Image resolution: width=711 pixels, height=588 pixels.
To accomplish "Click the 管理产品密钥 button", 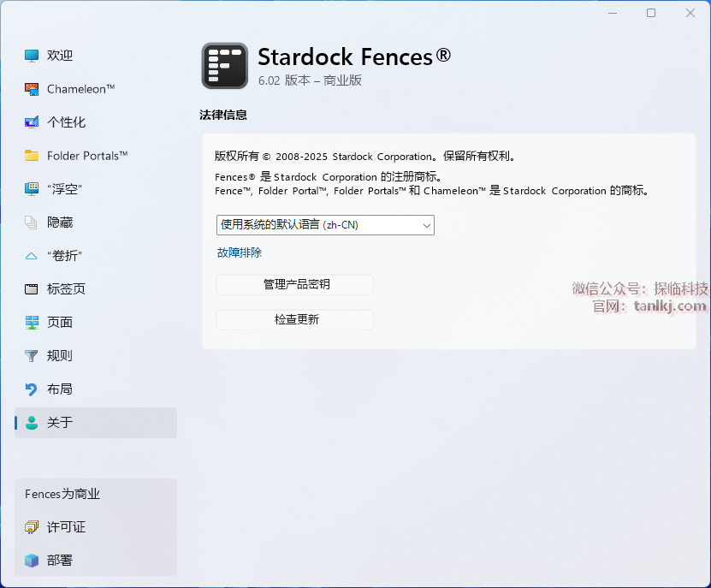I will click(x=294, y=284).
